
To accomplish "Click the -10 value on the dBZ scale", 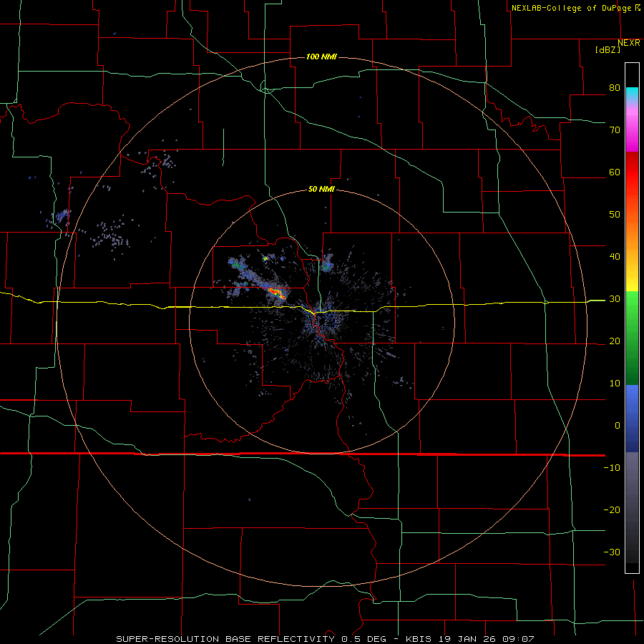I will [x=612, y=468].
